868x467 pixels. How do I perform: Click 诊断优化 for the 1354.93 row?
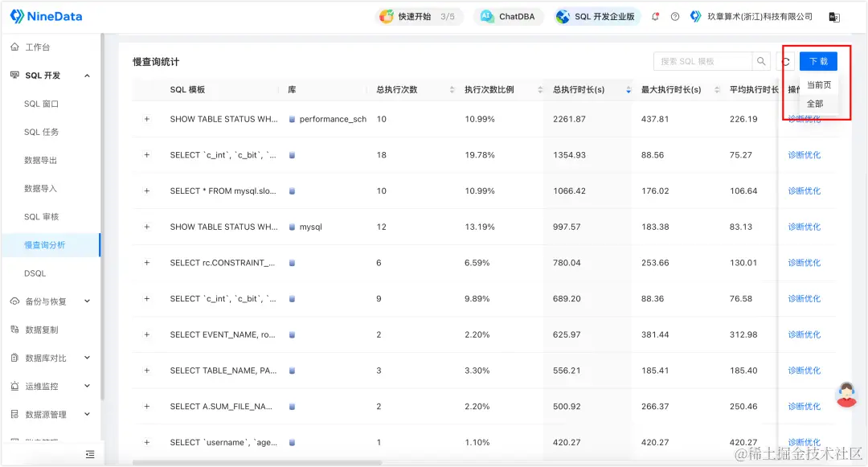tap(805, 155)
